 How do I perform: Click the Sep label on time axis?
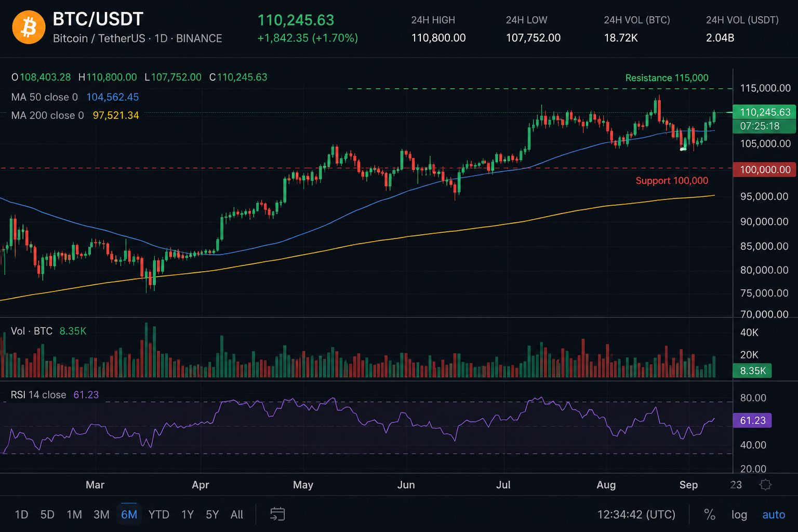(x=689, y=485)
